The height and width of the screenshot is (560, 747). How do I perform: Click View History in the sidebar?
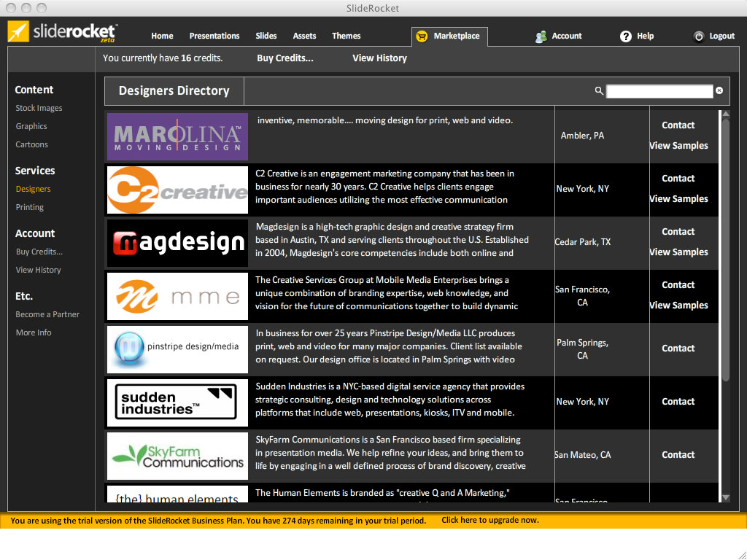38,270
